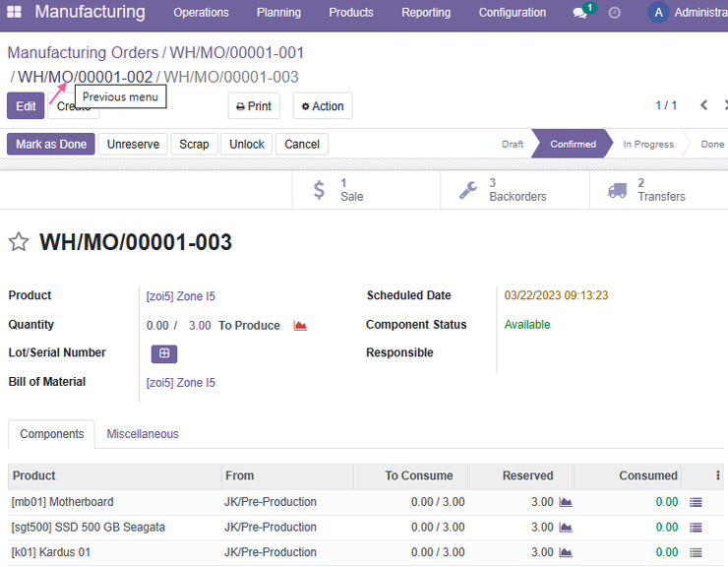Sort table by Reserved column header

tap(521, 475)
